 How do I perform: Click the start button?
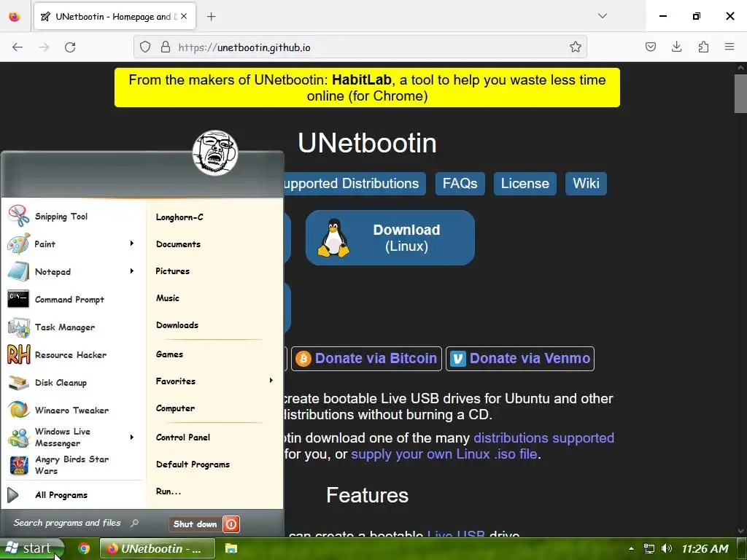coord(31,548)
